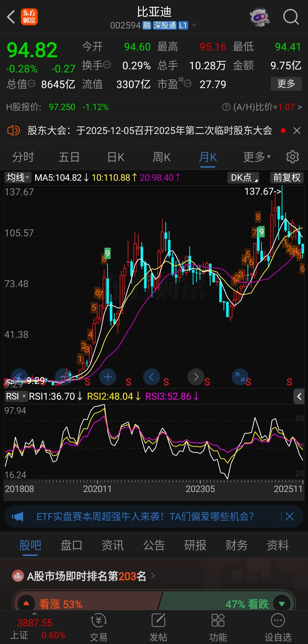The height and width of the screenshot is (644, 308).
Task: Open the 研报 tab
Action: point(195,545)
